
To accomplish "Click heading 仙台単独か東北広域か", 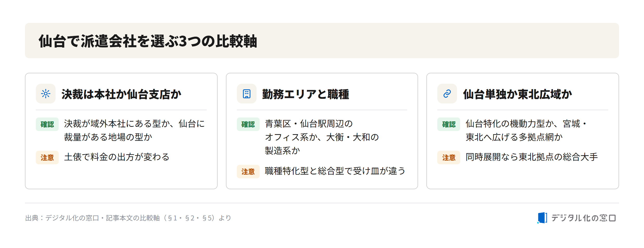I will tap(517, 94).
